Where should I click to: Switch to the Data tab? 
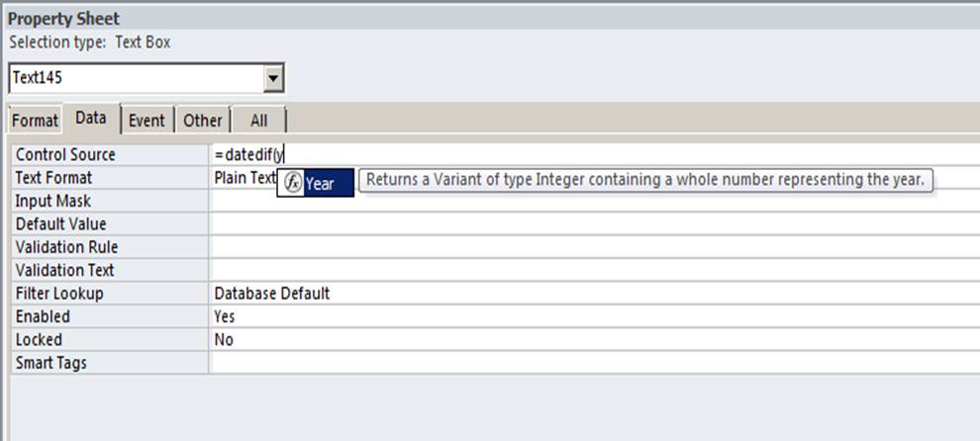(x=91, y=118)
